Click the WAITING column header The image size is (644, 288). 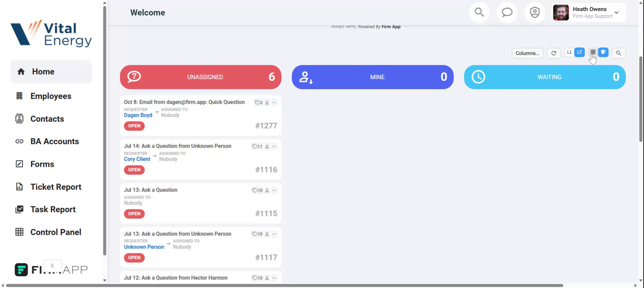pos(545,77)
